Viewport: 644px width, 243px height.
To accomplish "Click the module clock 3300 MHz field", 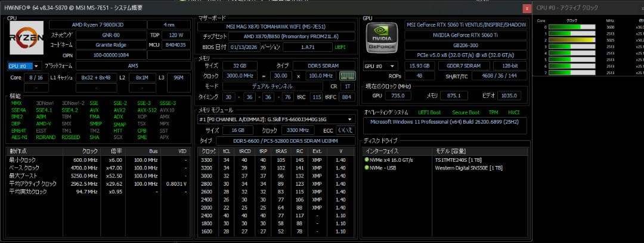I will (298, 130).
